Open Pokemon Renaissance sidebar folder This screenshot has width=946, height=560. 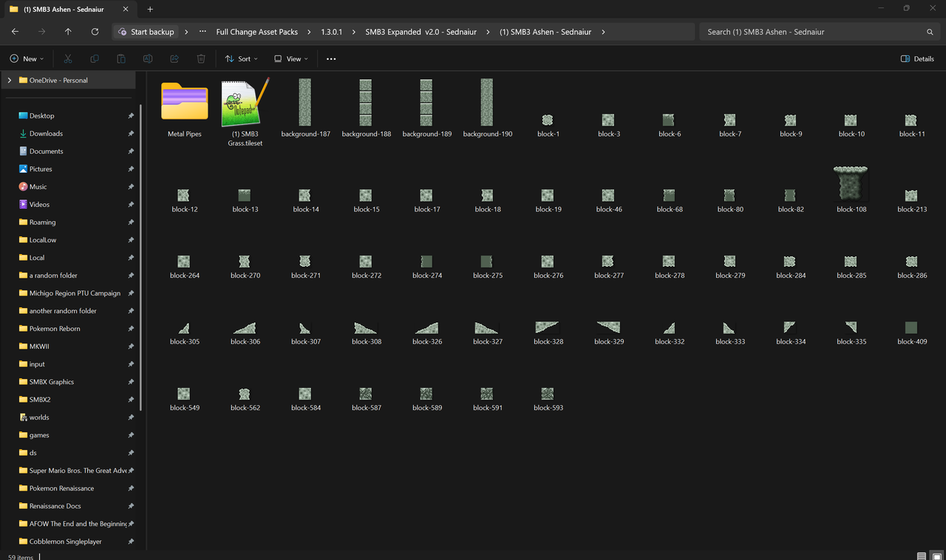coord(61,488)
